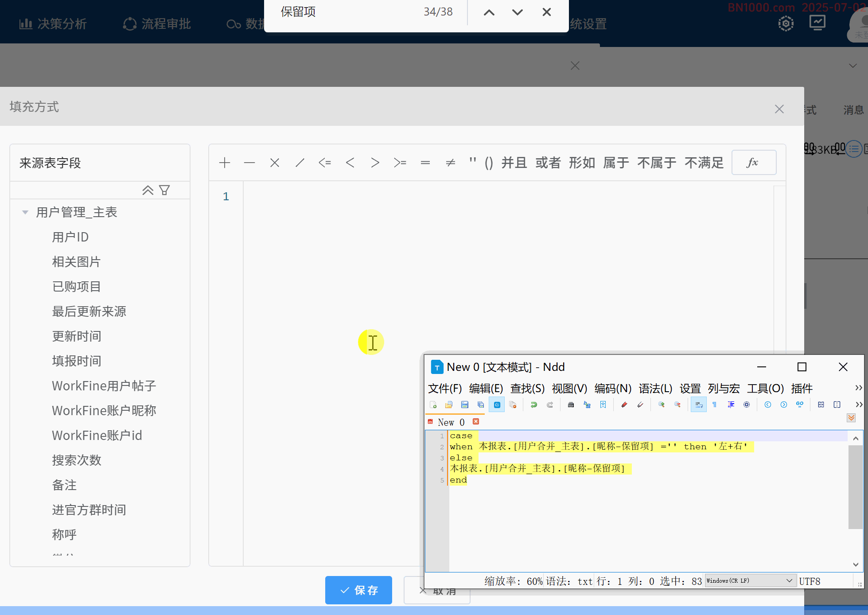Go to the next search match

(518, 12)
